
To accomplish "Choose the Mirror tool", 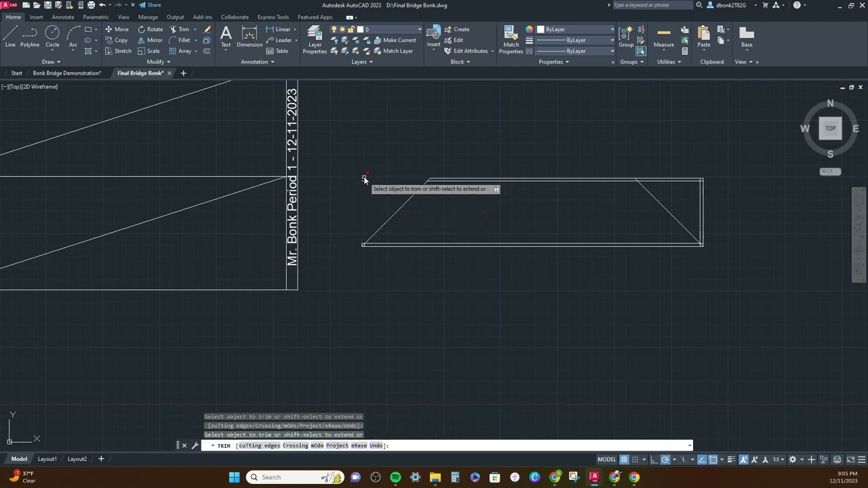I will [150, 40].
